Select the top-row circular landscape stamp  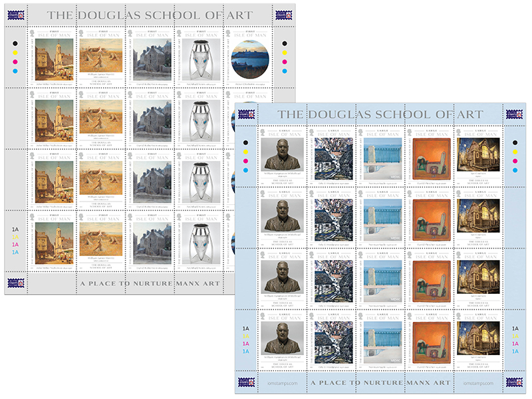tap(248, 57)
